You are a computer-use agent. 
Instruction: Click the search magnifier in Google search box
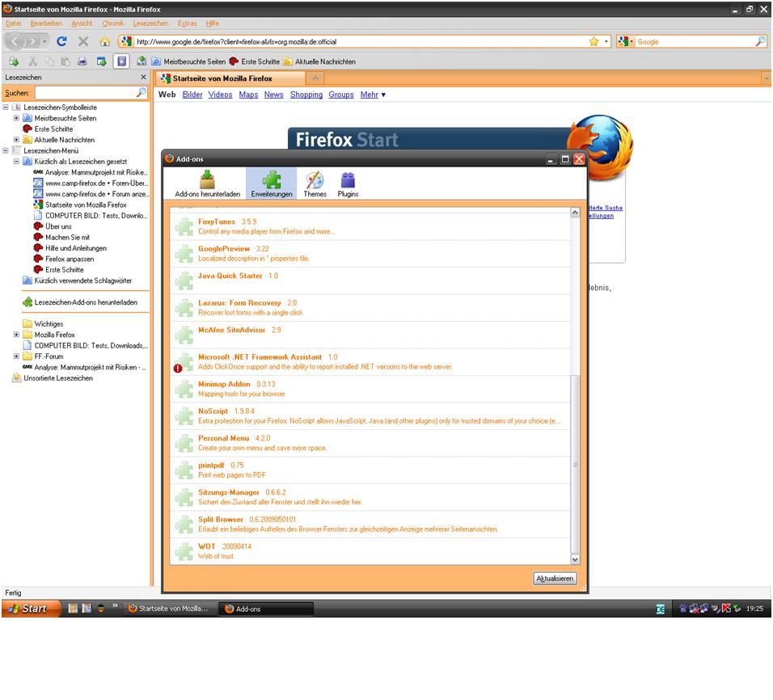coord(761,41)
